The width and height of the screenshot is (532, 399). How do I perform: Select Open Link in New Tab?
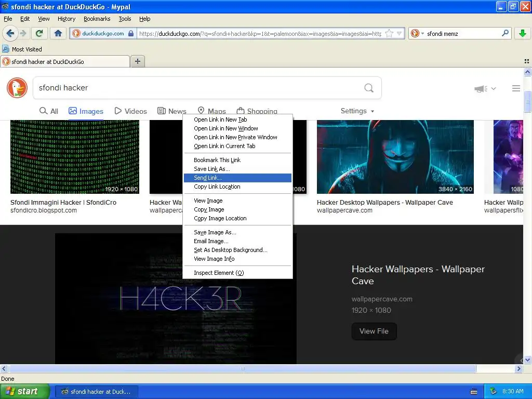[237, 119]
